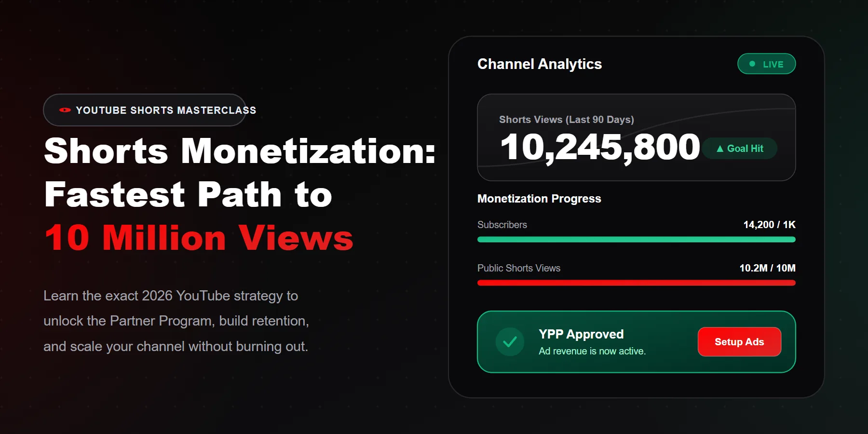This screenshot has width=868, height=434.
Task: Click the Setup Ads button
Action: coord(739,341)
